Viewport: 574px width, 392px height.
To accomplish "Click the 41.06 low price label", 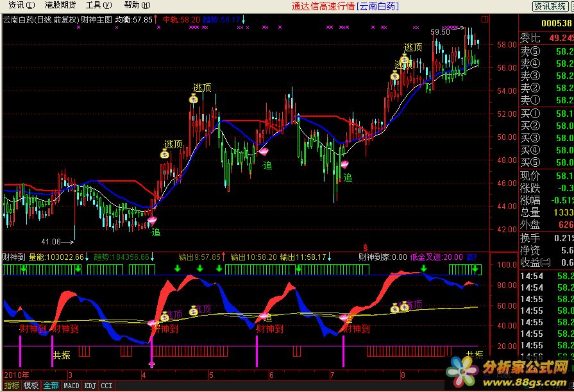I will point(51,242).
